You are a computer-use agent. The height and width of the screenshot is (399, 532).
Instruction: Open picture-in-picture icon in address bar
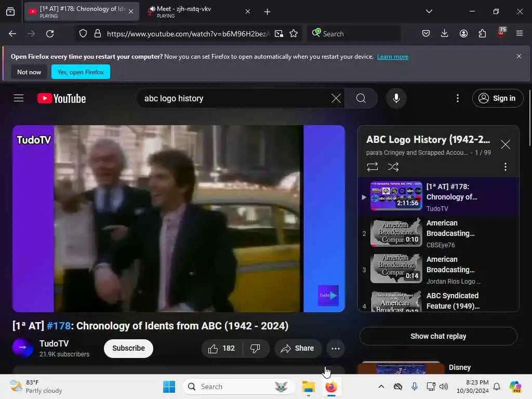[x=279, y=34]
